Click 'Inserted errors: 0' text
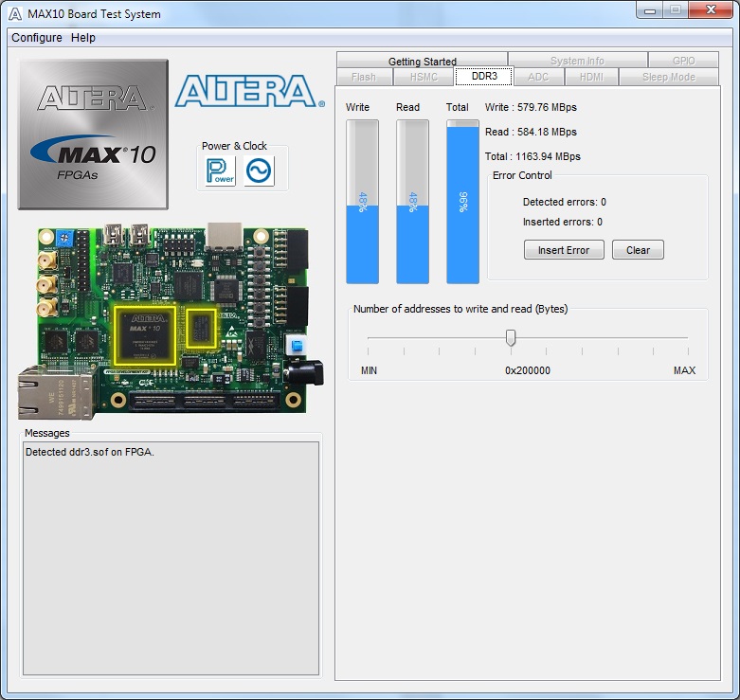The height and width of the screenshot is (700, 740). tap(563, 222)
